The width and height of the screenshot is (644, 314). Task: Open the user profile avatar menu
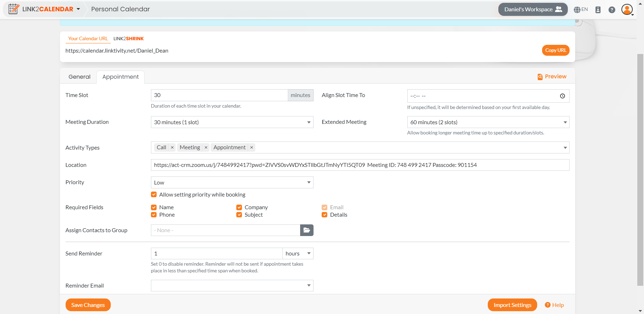pos(627,10)
